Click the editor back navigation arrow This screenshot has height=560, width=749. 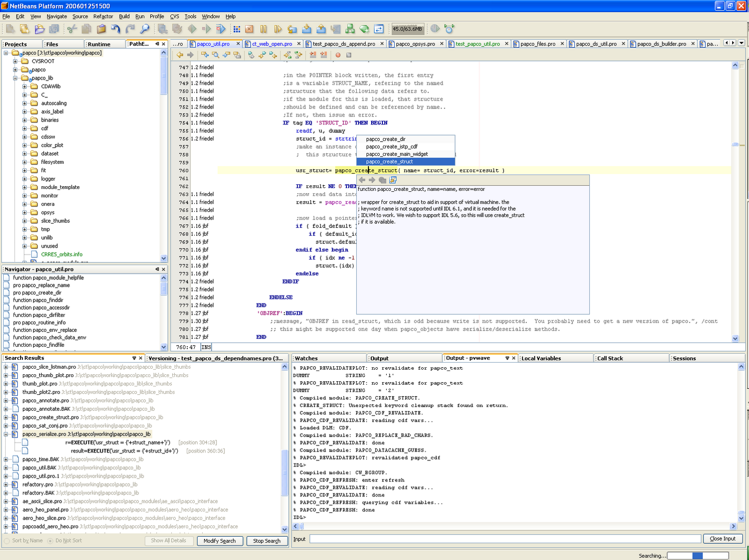click(180, 55)
